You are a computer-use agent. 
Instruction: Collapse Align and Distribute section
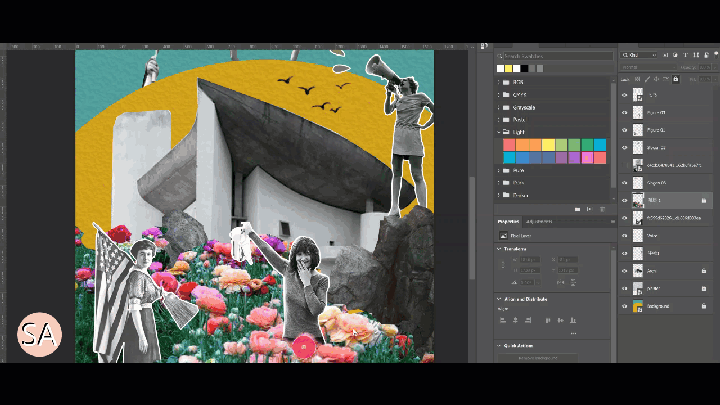click(x=499, y=299)
